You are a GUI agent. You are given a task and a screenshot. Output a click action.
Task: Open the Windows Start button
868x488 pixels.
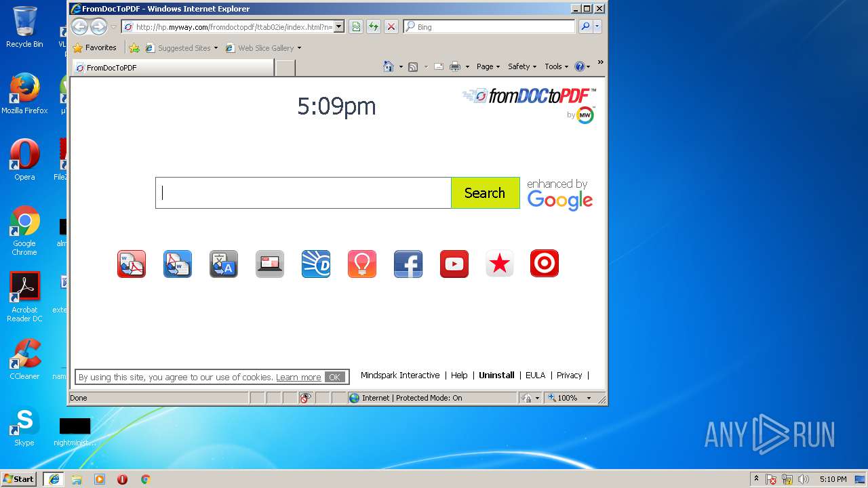(x=18, y=479)
